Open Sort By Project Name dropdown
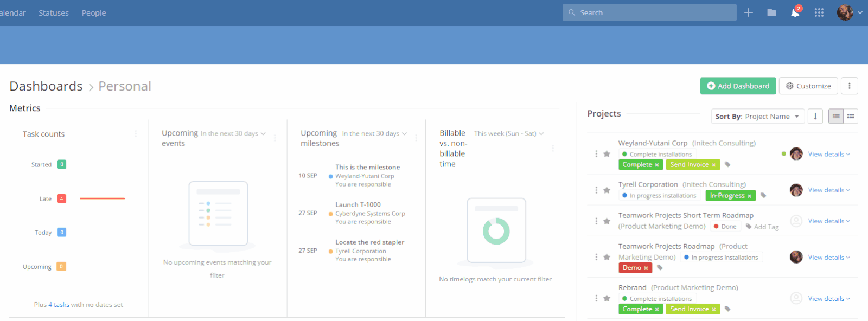 pos(757,117)
